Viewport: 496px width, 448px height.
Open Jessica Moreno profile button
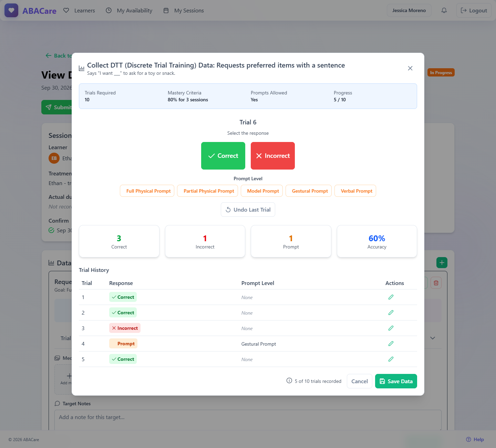click(409, 10)
